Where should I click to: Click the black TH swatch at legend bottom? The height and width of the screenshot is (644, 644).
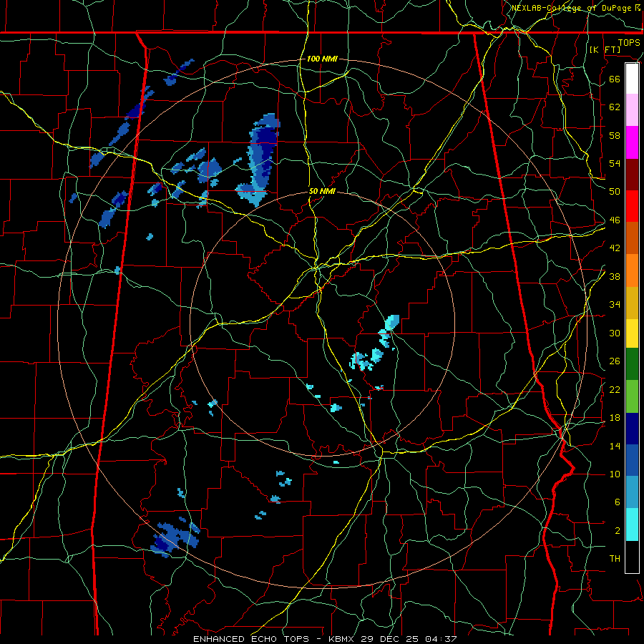632,557
